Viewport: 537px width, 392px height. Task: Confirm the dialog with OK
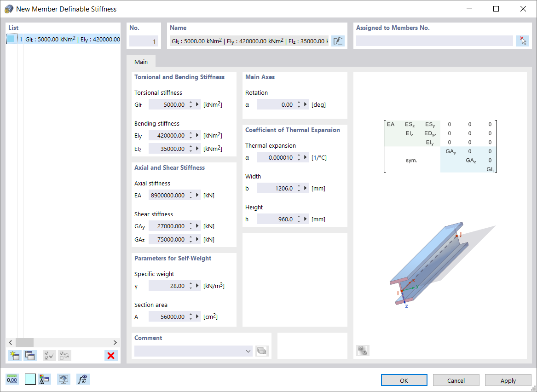click(x=404, y=380)
